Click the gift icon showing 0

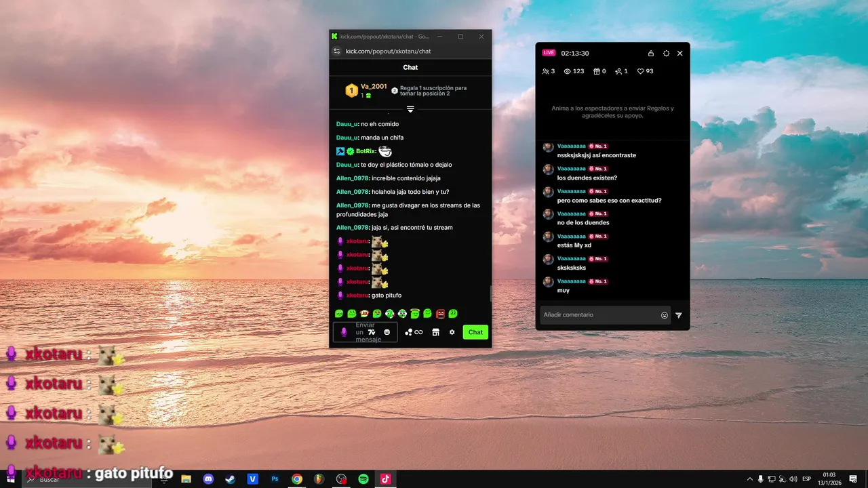coord(597,71)
